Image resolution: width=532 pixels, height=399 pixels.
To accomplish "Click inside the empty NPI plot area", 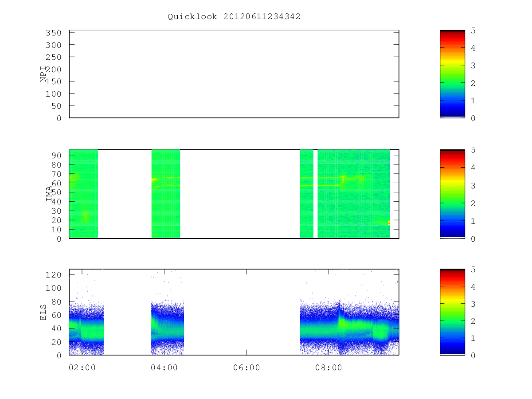I will (234, 74).
